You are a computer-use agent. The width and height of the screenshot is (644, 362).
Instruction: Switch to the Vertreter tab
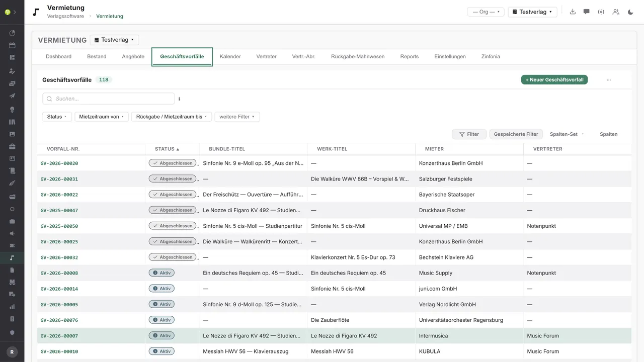pyautogui.click(x=267, y=56)
